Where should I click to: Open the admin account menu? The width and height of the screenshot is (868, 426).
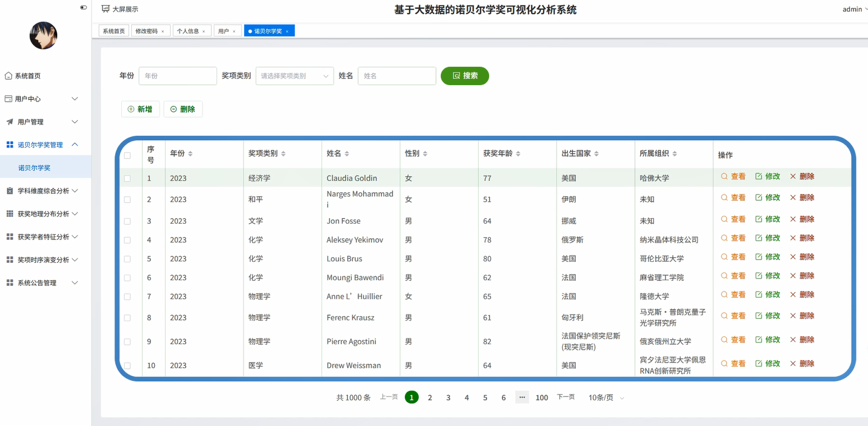click(x=855, y=9)
